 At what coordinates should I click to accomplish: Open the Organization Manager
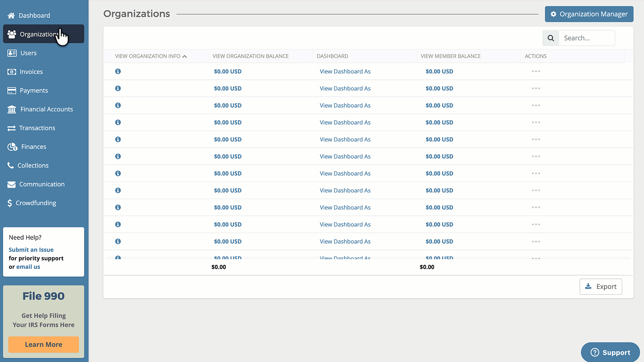pos(589,14)
